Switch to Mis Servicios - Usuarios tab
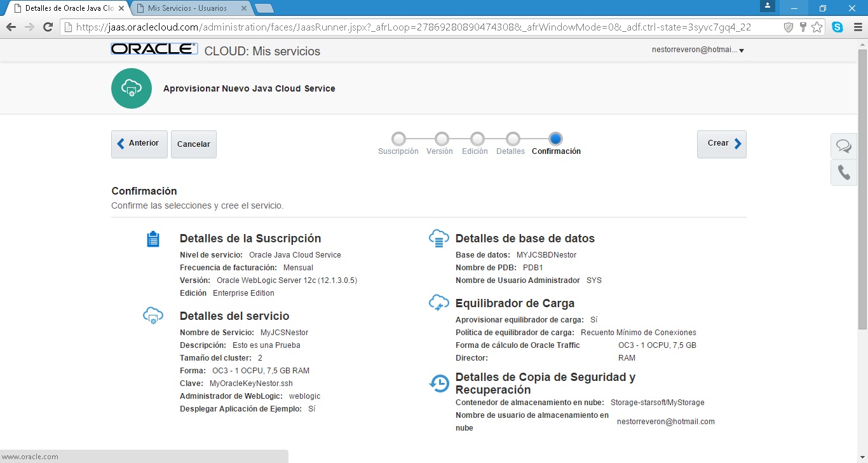 coord(187,8)
